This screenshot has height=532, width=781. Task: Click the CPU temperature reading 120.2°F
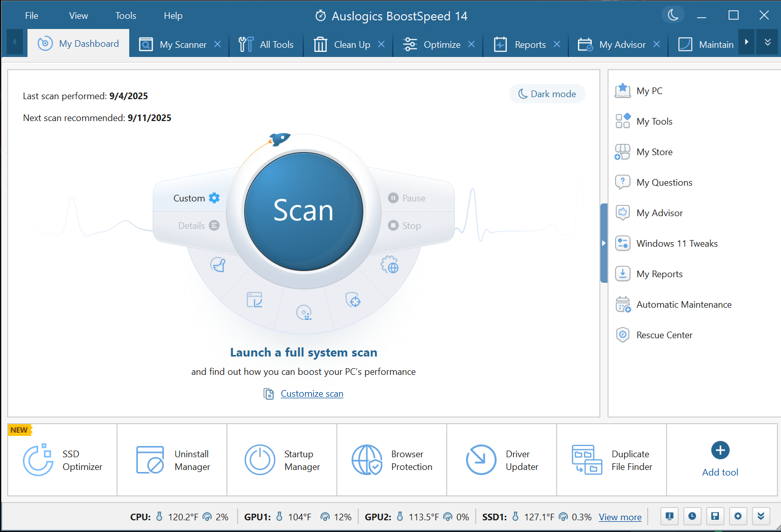(183, 517)
